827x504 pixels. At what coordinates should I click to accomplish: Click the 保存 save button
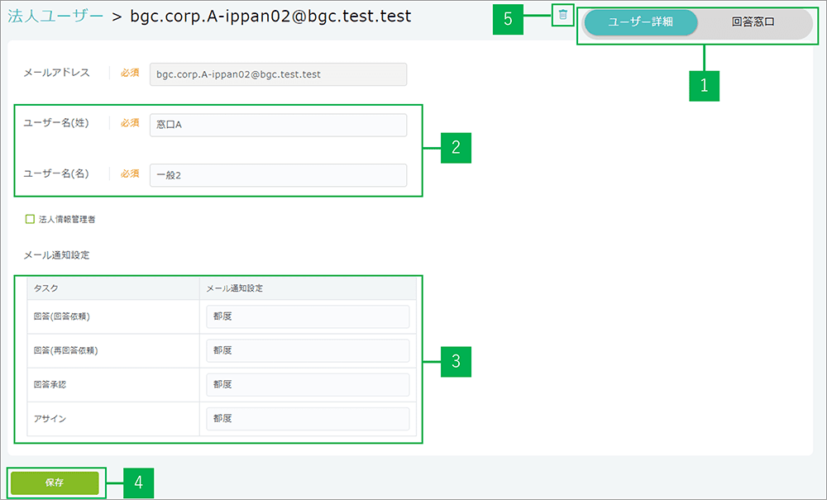click(55, 483)
